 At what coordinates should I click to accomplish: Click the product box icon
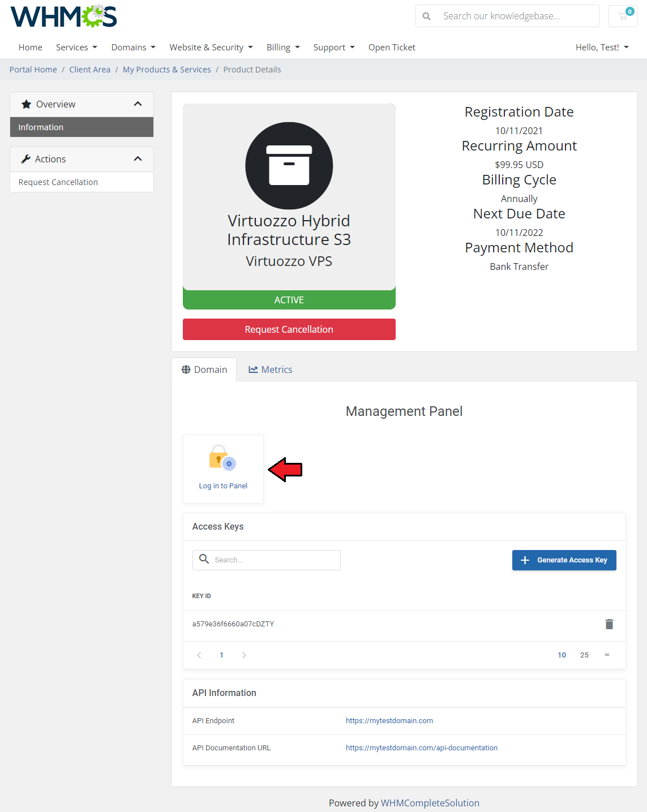tap(289, 166)
